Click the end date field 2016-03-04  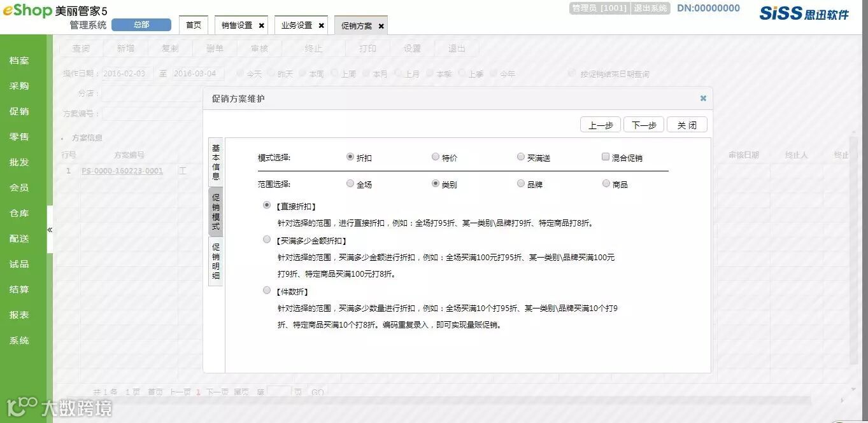(198, 73)
